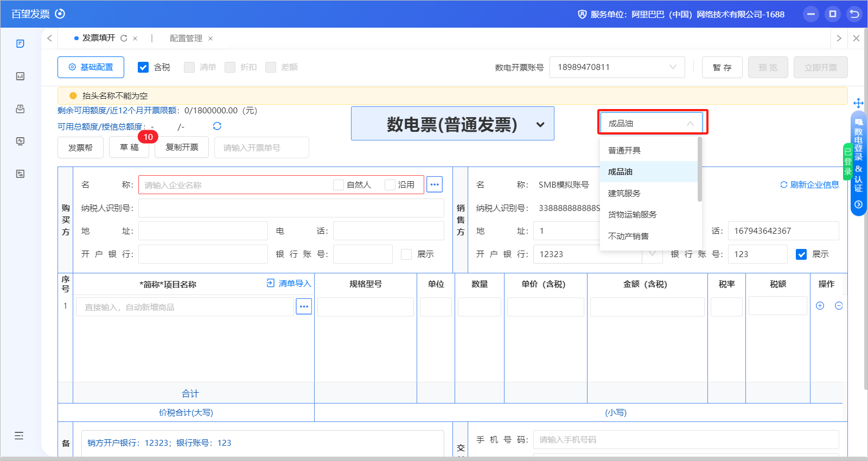Viewport: 868px width, 461px height.
Task: Choose 货物运输服务 in the dropdown list
Action: [649, 214]
